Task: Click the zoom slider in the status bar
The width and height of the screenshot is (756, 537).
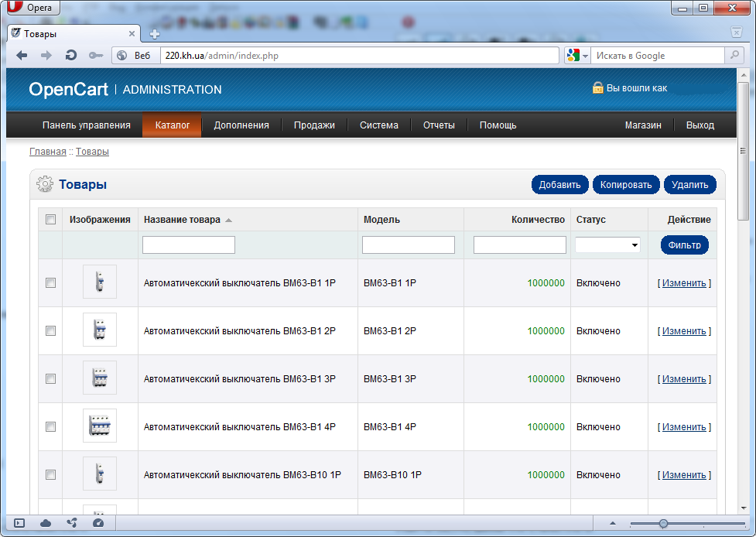Action: pyautogui.click(x=663, y=524)
